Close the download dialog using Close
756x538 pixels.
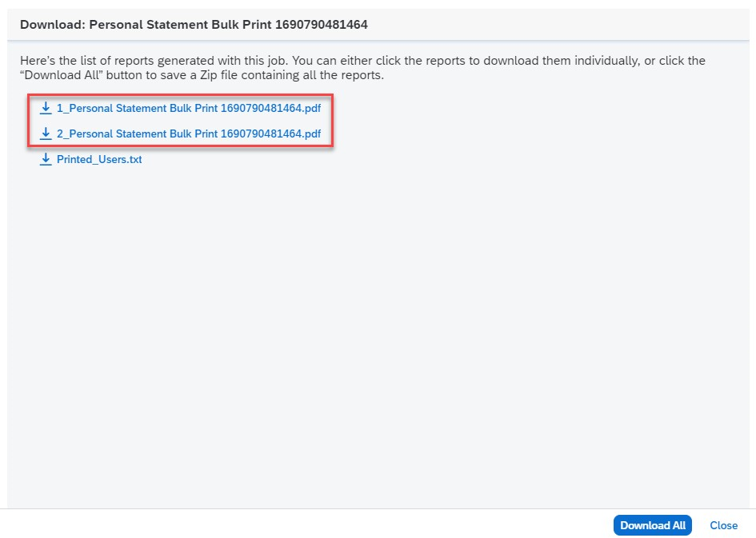723,525
